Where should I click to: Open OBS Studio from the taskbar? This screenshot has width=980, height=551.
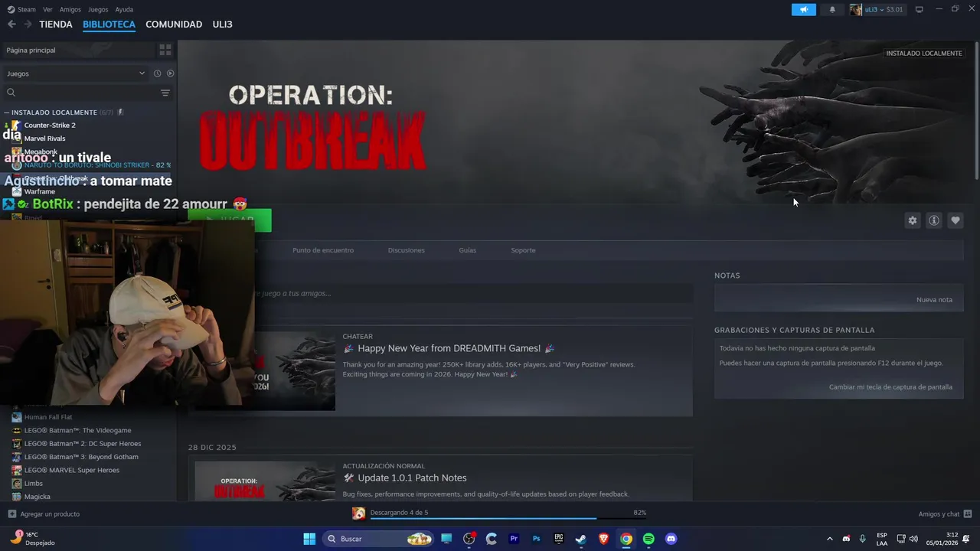tap(469, 539)
